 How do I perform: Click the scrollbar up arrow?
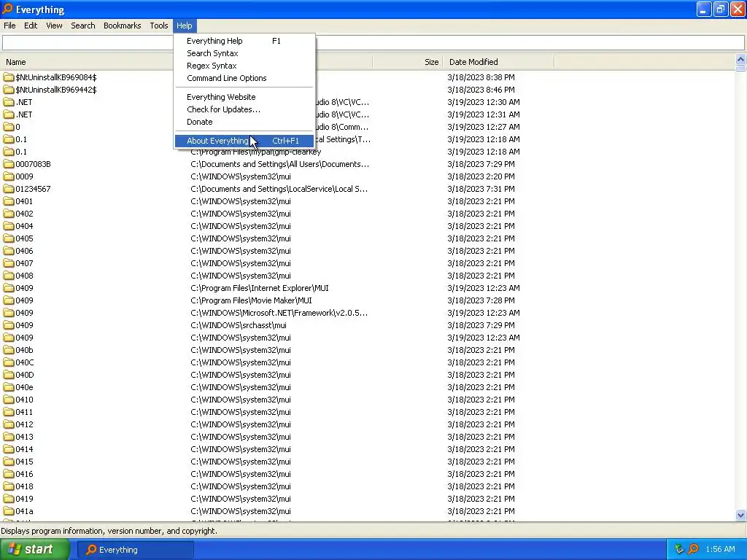pyautogui.click(x=740, y=60)
